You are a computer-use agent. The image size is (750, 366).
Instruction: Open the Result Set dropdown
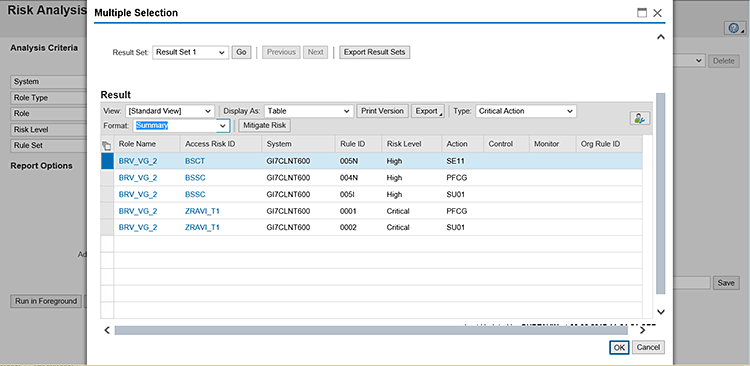point(190,52)
